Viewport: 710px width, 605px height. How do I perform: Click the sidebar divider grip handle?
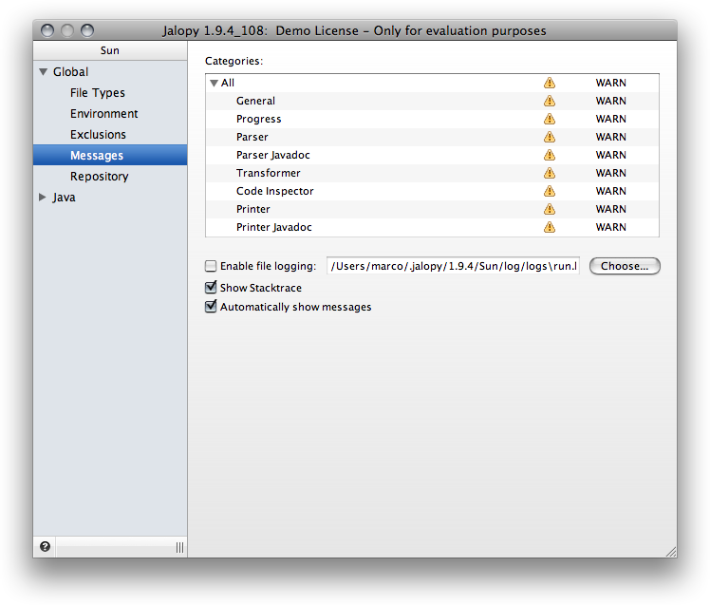point(180,547)
